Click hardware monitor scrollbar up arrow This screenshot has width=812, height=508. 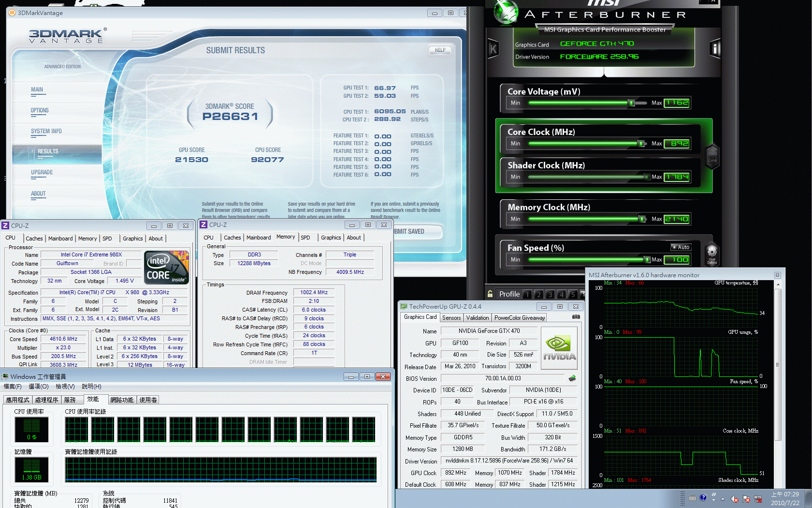(778, 284)
